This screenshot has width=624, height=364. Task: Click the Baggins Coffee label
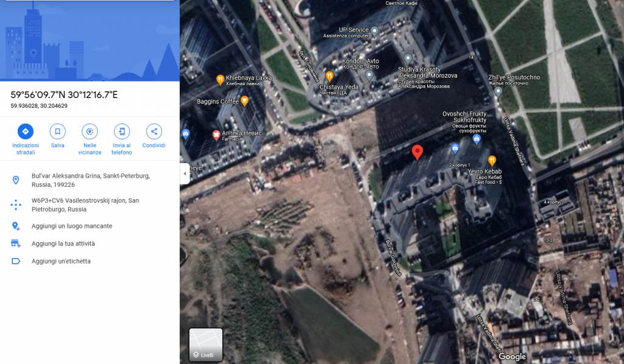(218, 102)
